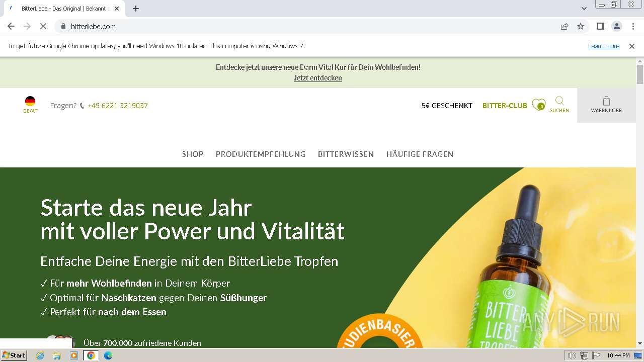Open the Chrome profile avatar

point(617,26)
